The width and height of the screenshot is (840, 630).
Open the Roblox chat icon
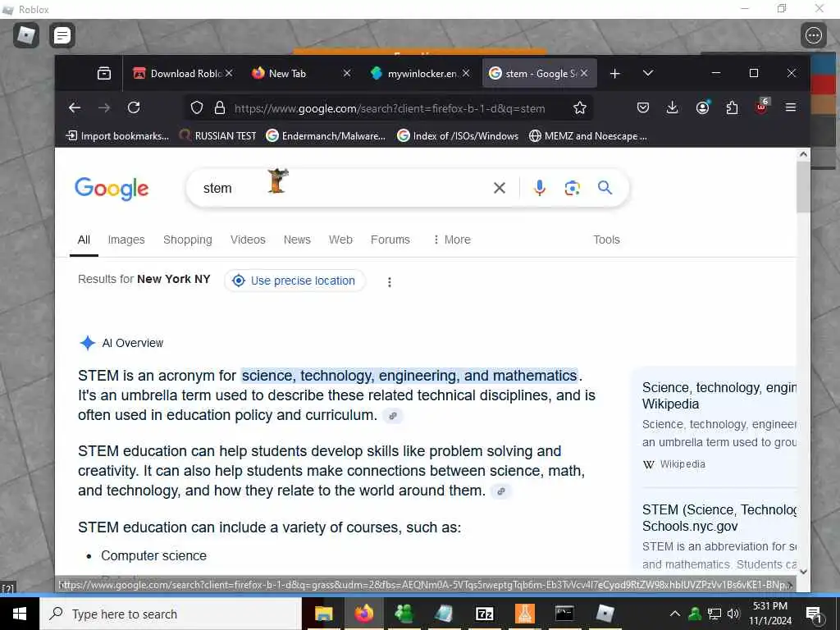pos(62,35)
